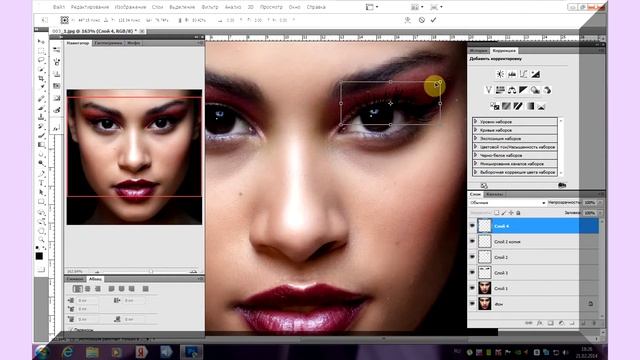This screenshot has width=640, height=360.
Task: Add a Threshold adjustment
Action: [518, 106]
